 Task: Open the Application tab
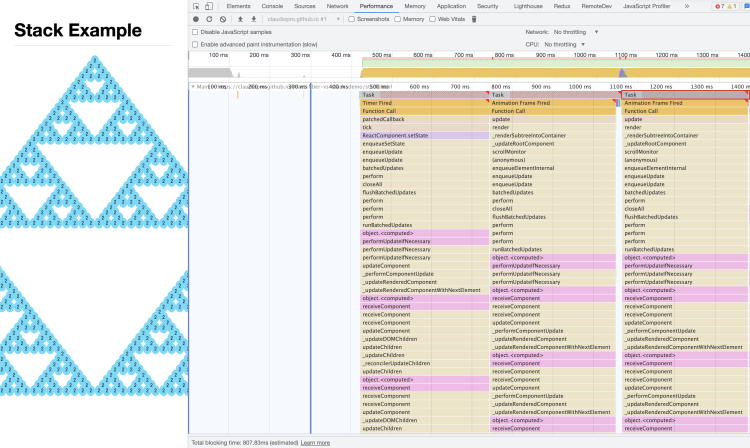(x=451, y=6)
